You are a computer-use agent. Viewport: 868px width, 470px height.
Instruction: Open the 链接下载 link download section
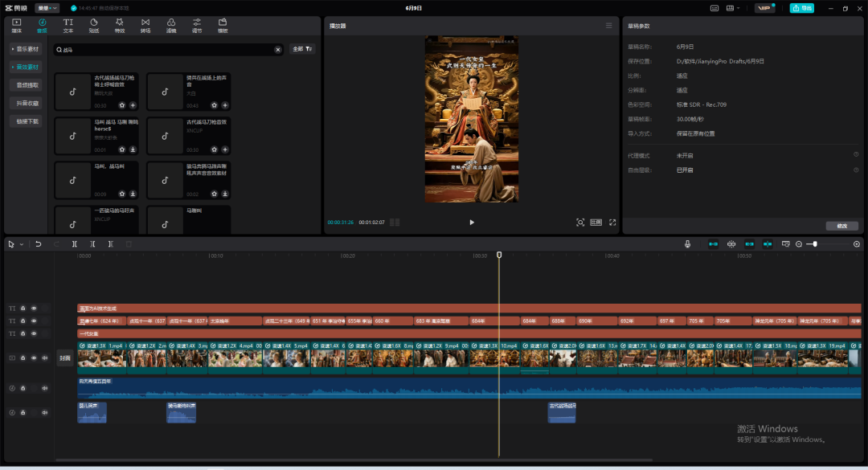[x=26, y=121]
